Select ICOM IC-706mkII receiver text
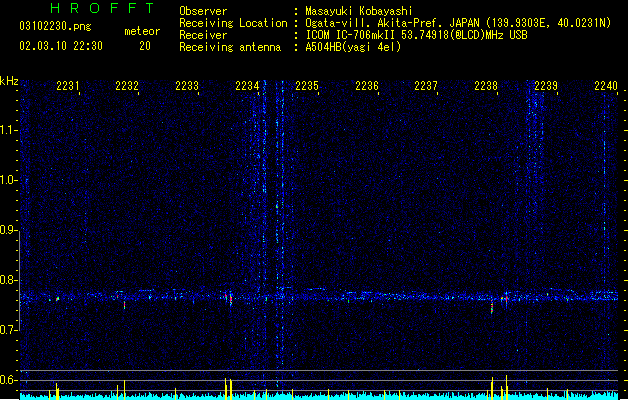 point(416,35)
